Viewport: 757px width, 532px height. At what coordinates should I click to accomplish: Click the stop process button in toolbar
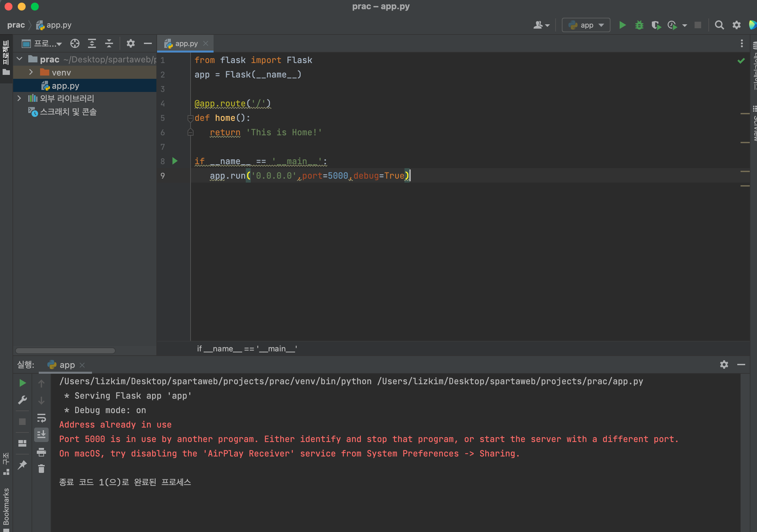(698, 25)
